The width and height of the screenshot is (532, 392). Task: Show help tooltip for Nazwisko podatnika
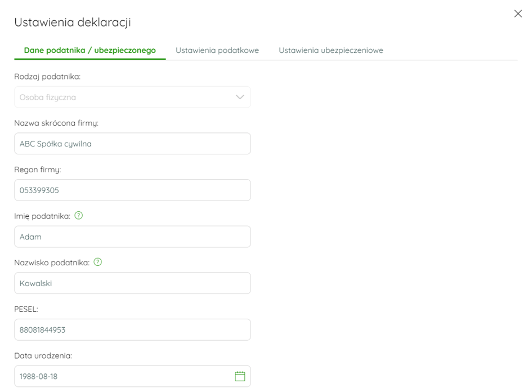[98, 262]
